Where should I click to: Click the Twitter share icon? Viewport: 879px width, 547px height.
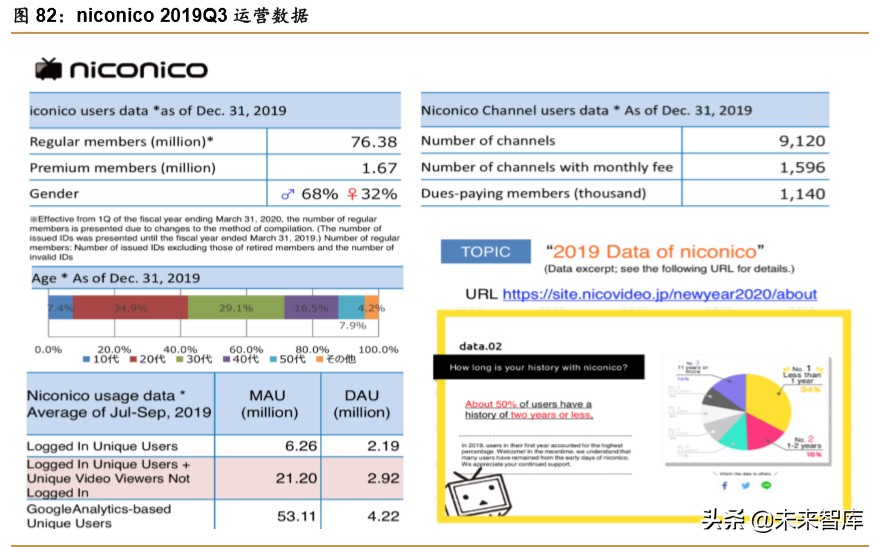tap(746, 485)
